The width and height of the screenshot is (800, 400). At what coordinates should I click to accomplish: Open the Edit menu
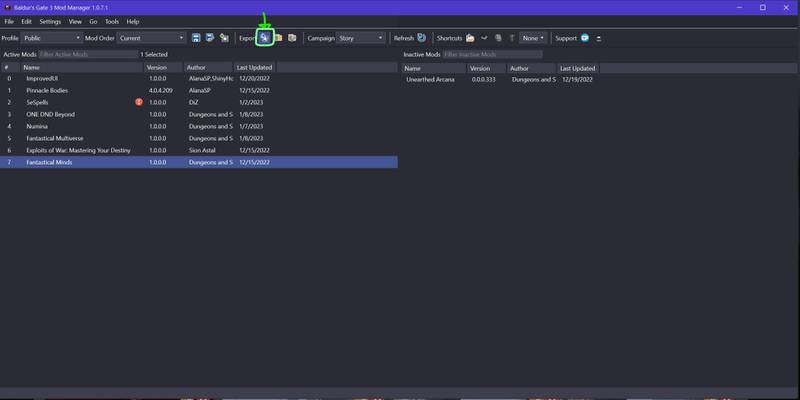(x=27, y=22)
